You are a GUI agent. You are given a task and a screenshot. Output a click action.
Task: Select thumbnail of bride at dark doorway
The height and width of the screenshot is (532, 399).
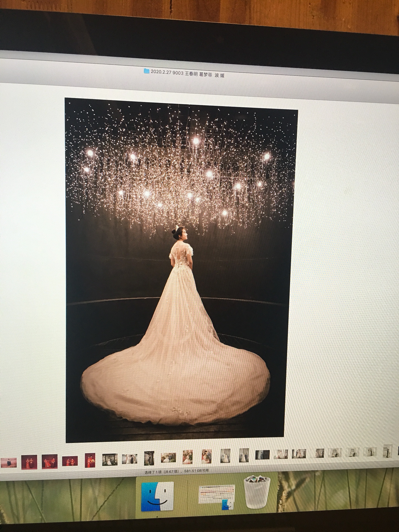click(110, 459)
